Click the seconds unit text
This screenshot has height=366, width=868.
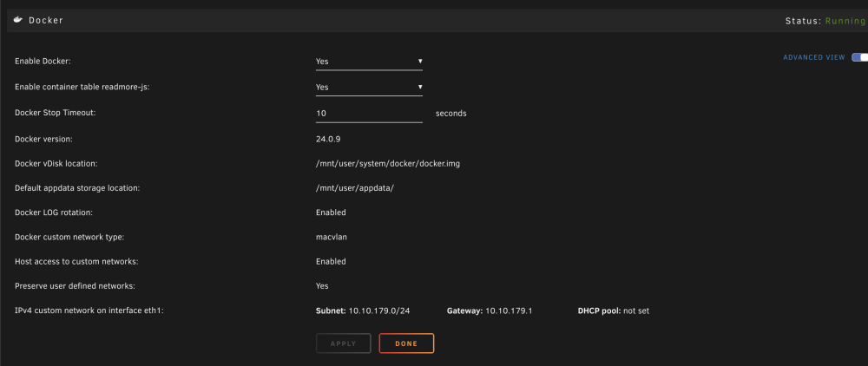[x=451, y=114]
